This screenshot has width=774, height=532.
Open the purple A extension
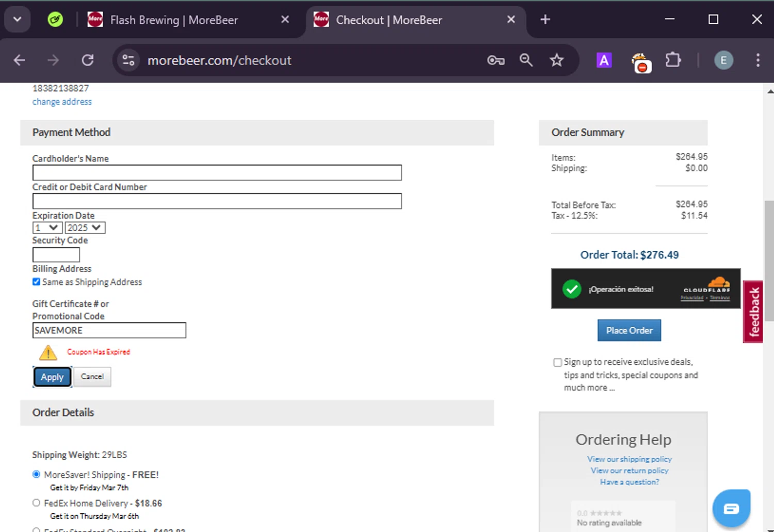tap(604, 60)
